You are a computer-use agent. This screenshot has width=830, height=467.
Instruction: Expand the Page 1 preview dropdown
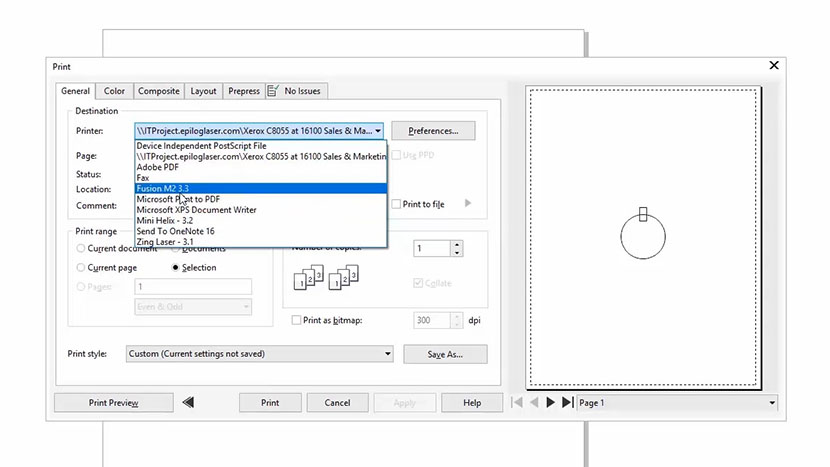coord(772,403)
